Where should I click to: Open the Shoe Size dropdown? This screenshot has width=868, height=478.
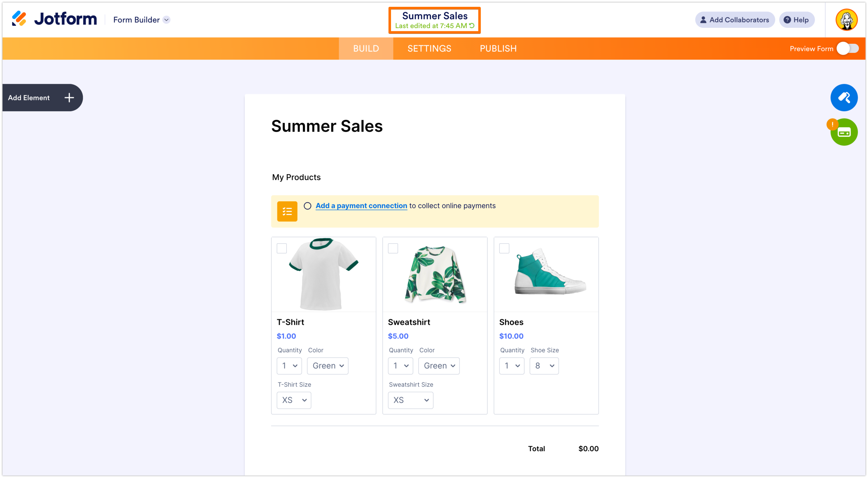tap(544, 365)
